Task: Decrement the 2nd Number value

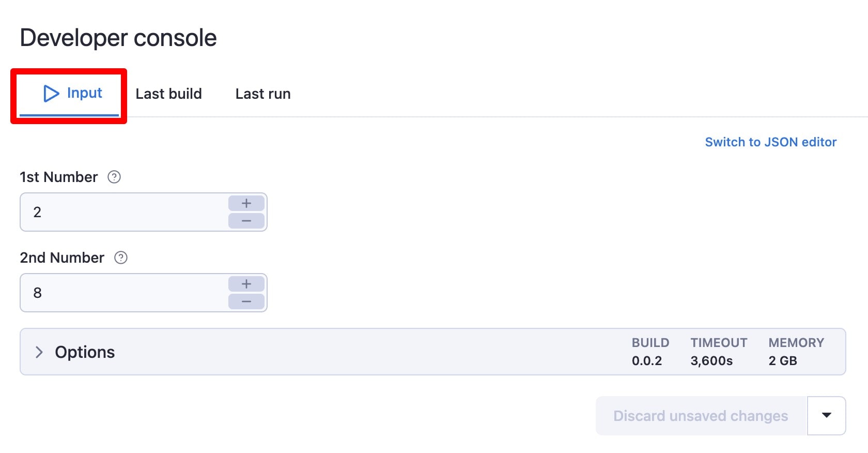Action: tap(246, 301)
